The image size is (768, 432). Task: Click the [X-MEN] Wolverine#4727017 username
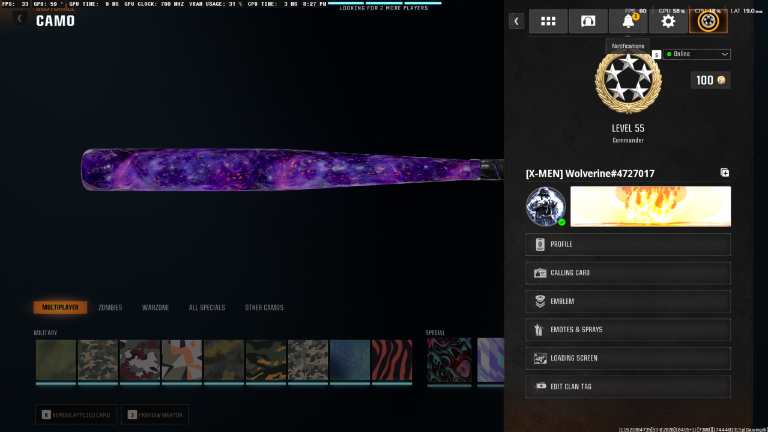point(590,173)
